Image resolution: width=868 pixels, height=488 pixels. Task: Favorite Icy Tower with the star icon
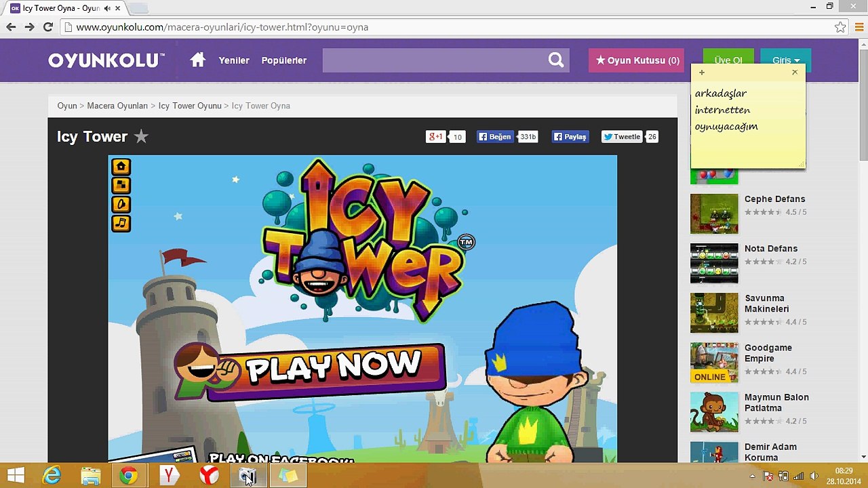[141, 136]
